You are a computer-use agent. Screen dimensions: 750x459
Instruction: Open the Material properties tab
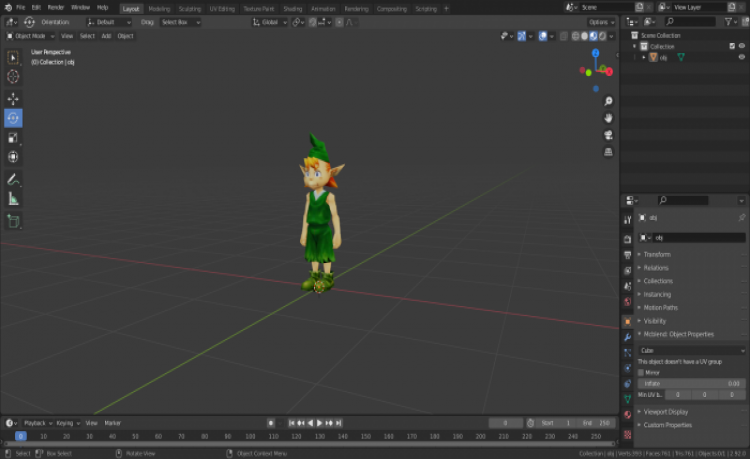(x=628, y=415)
